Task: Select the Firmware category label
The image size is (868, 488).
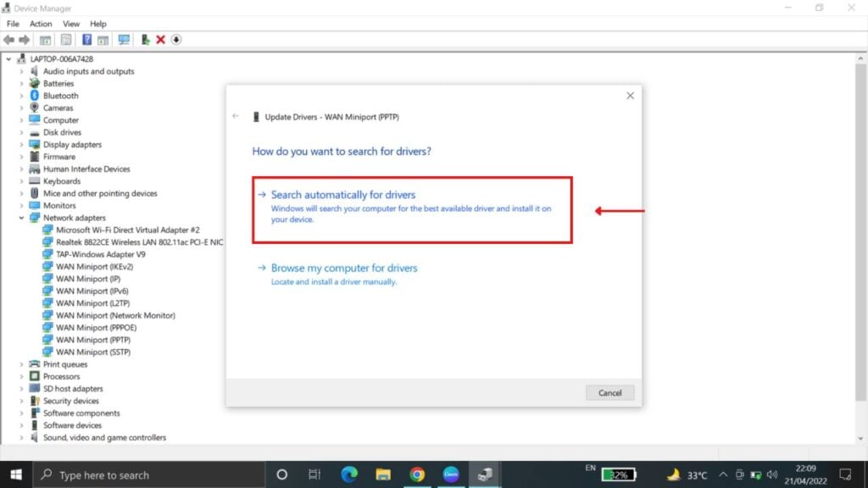Action: 59,157
